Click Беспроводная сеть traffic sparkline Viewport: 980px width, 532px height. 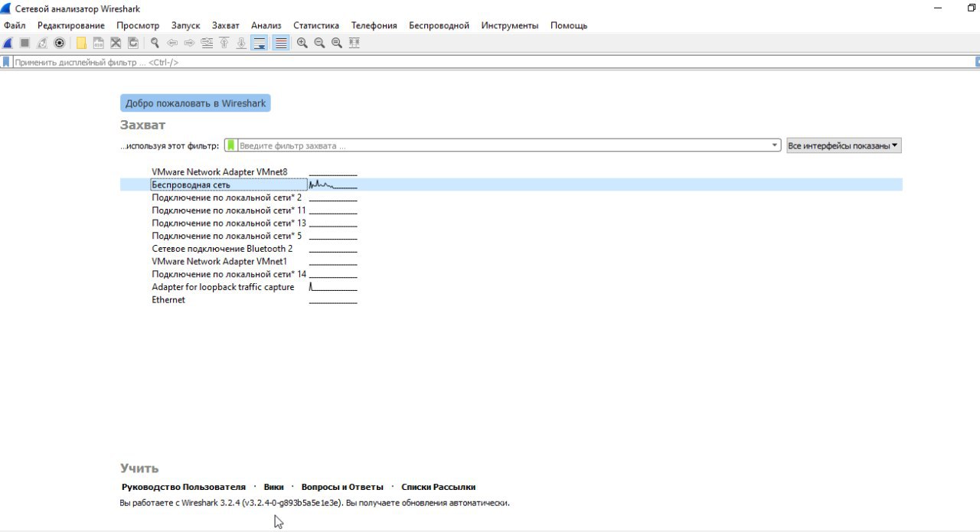pos(333,184)
